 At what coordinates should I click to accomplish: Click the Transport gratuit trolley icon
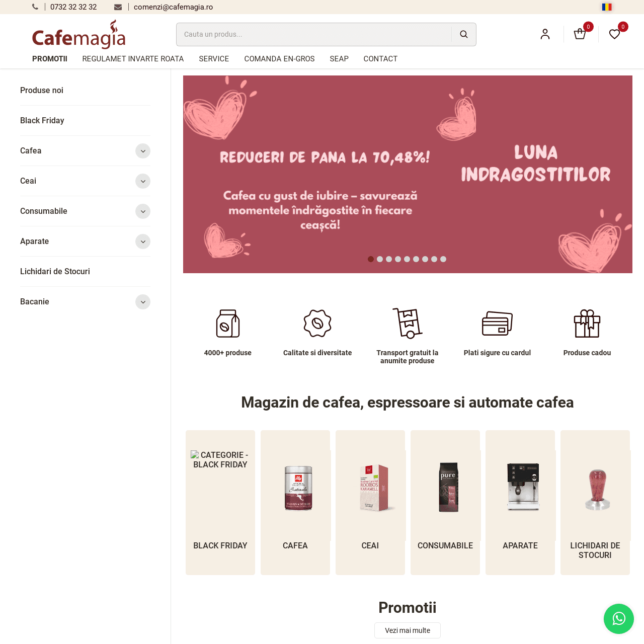click(x=407, y=323)
